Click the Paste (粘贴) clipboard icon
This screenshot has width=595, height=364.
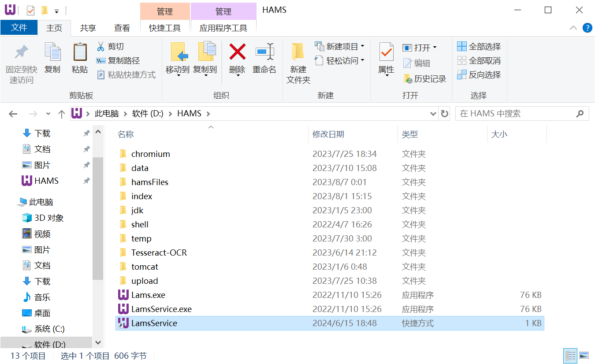point(80,52)
